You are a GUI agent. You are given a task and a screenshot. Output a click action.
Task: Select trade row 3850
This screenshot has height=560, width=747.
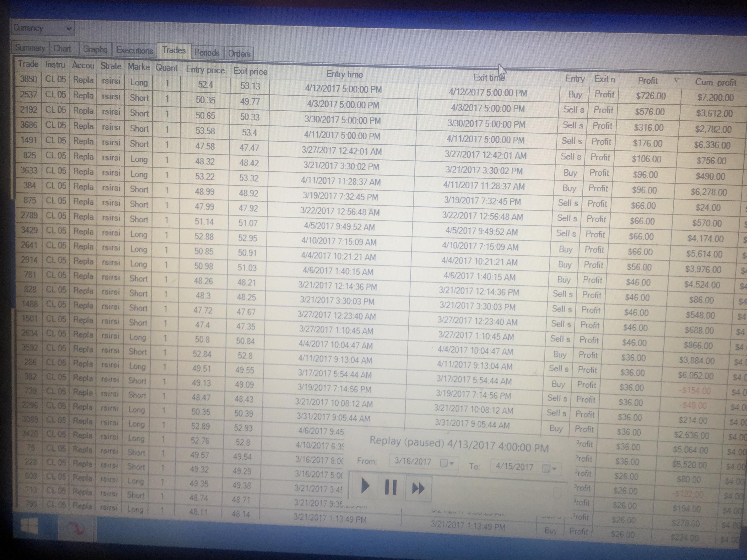click(28, 79)
